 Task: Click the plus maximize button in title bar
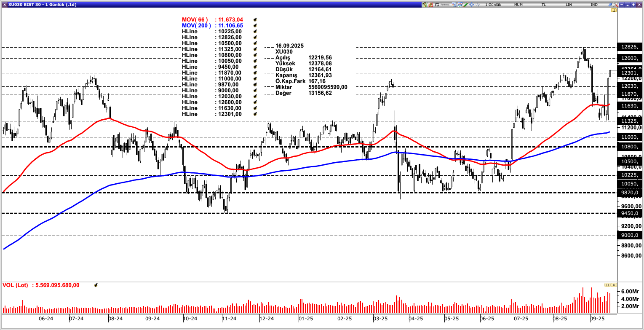(633, 5)
